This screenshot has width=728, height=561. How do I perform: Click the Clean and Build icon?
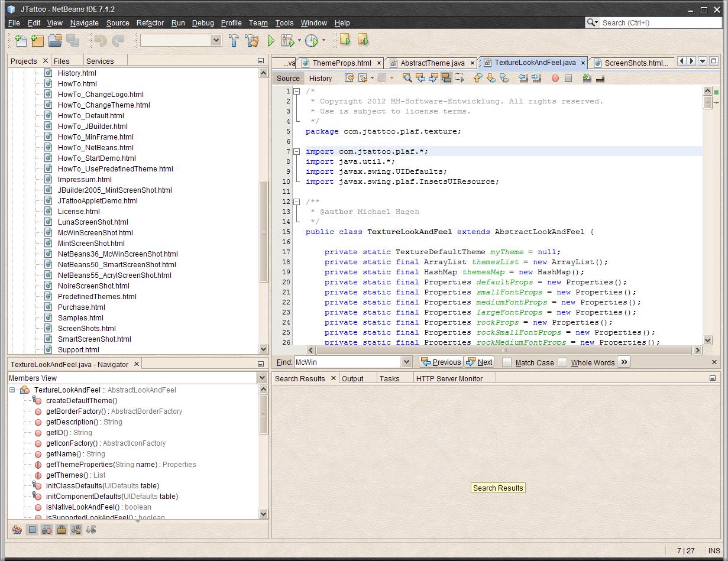point(252,40)
